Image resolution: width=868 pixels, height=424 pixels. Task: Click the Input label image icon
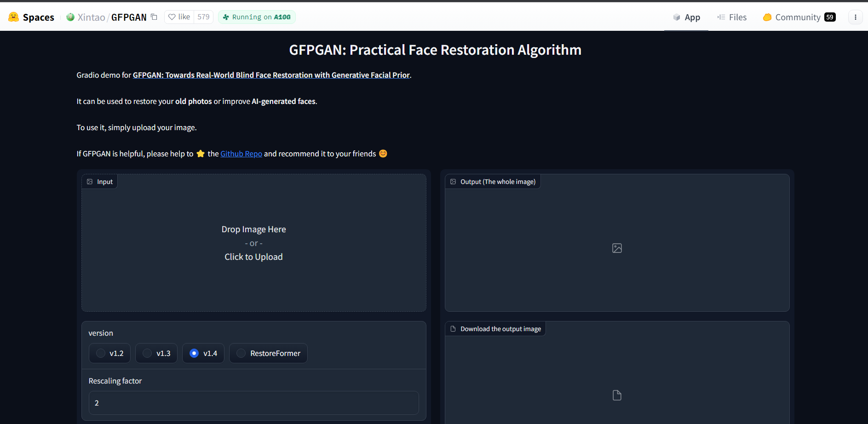(90, 182)
